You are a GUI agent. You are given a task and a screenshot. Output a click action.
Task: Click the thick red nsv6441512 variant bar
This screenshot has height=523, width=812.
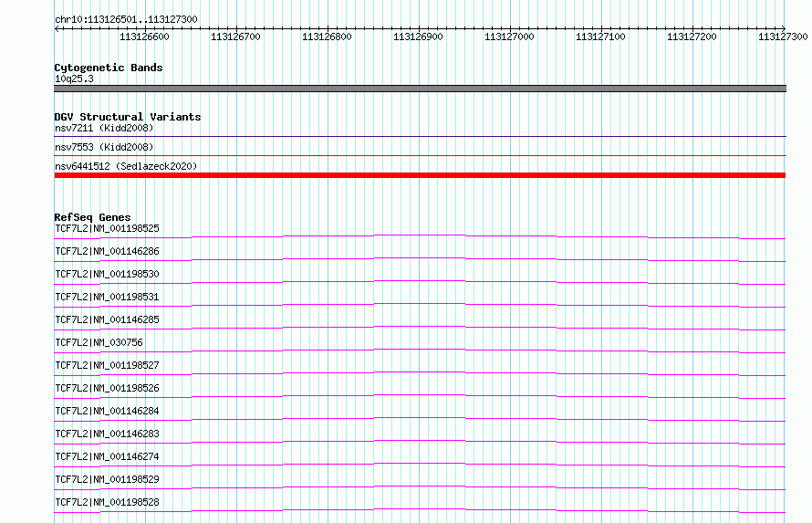(420, 175)
